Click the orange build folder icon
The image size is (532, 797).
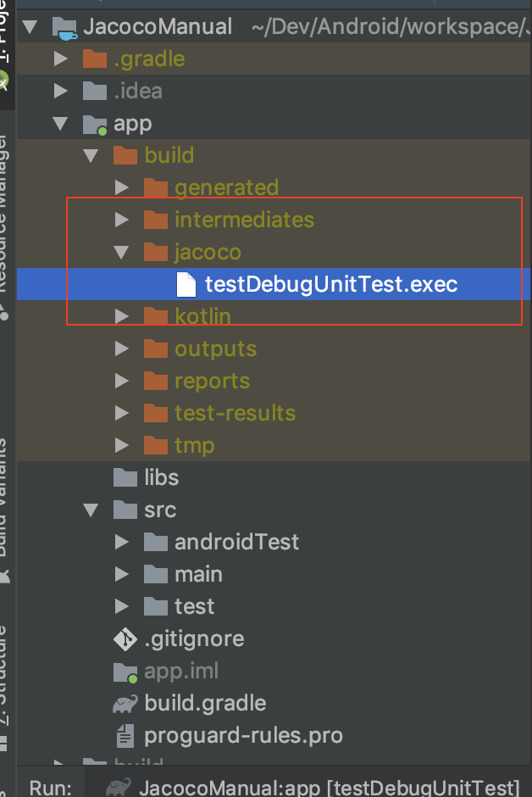click(125, 155)
